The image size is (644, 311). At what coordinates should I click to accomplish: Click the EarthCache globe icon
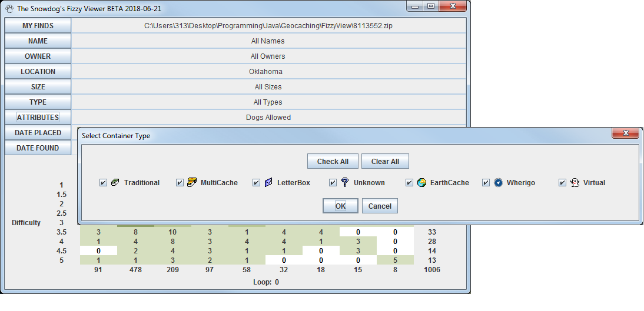click(x=421, y=183)
